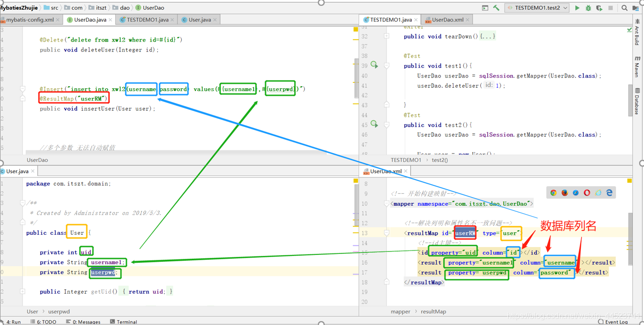The image size is (644, 325).
Task: Open the Maven side tool window
Action: (x=637, y=66)
